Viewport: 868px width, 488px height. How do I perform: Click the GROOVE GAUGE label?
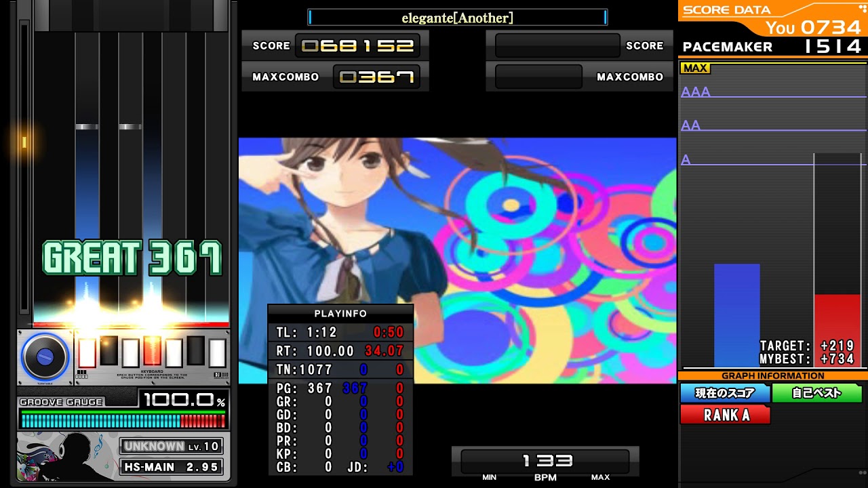(x=61, y=402)
